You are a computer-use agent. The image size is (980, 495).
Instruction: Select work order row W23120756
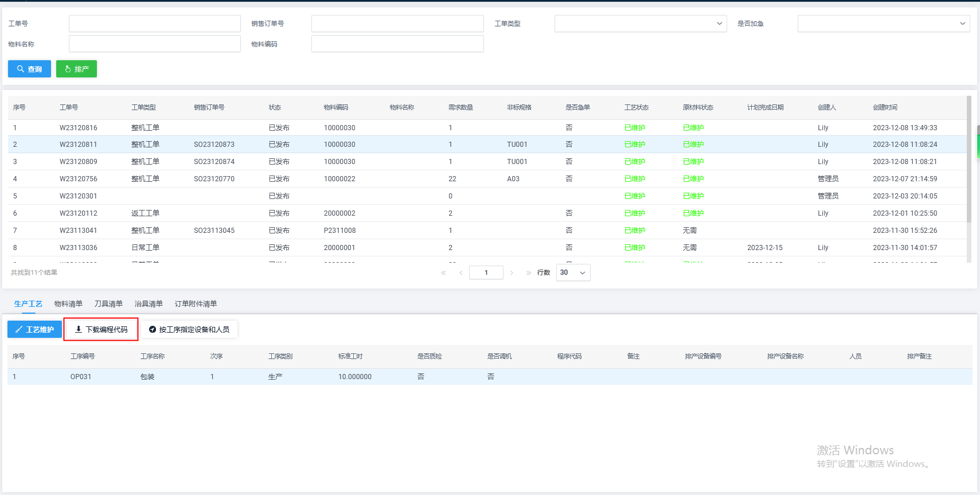[78, 179]
